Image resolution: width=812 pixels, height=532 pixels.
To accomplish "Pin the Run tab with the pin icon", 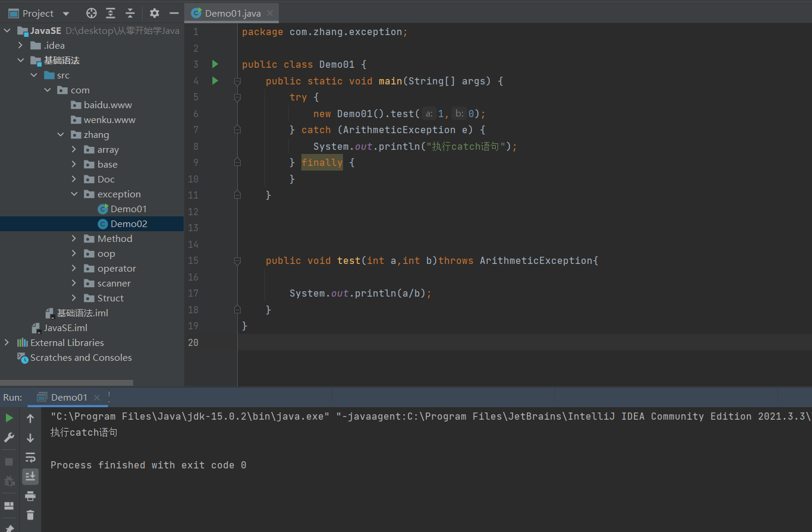I will pos(9,527).
